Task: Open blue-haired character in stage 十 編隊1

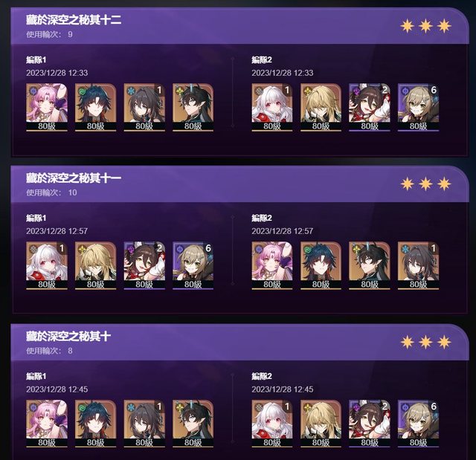Action: click(96, 424)
